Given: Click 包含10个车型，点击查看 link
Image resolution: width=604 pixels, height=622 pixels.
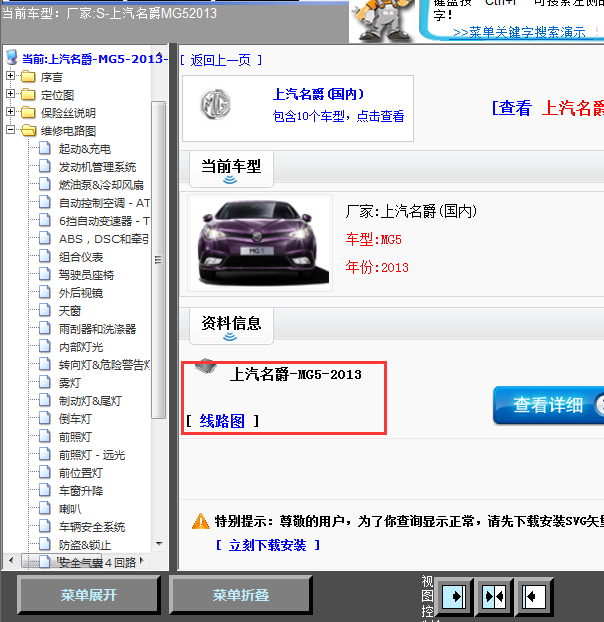Looking at the screenshot, I should [338, 116].
